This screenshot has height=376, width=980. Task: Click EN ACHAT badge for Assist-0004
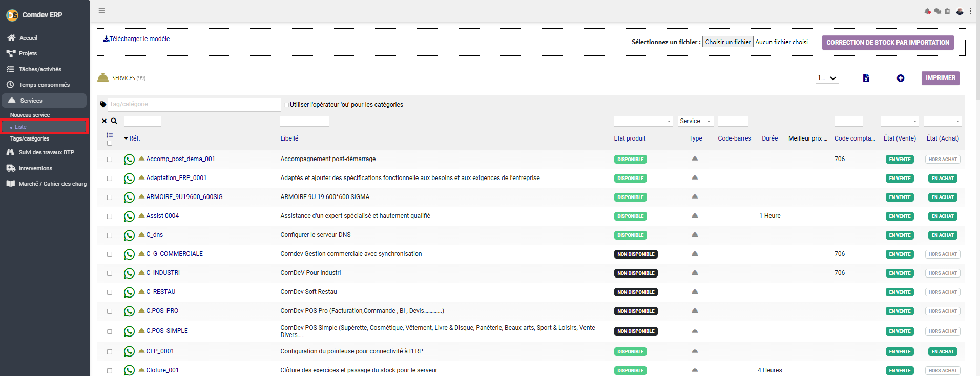[943, 216]
